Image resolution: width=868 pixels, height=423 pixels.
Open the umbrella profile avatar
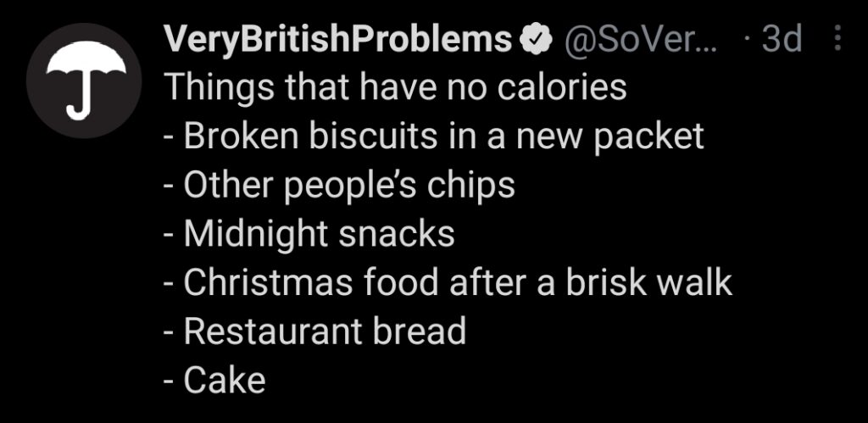coord(84,81)
